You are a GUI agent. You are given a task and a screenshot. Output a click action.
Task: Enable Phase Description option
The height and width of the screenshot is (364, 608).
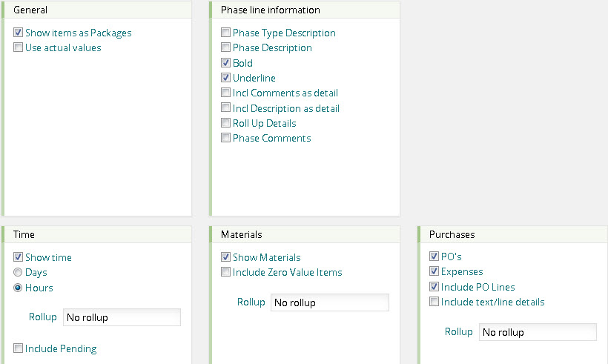(226, 48)
